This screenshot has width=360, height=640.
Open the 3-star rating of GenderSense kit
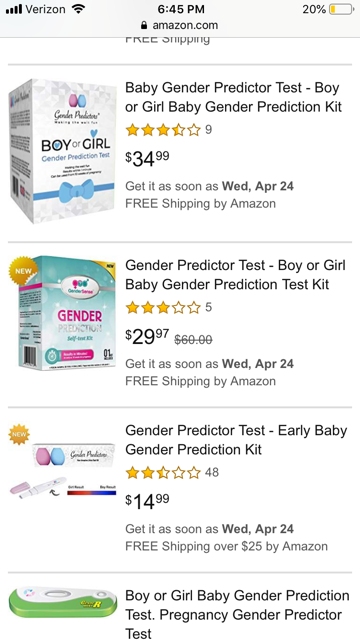pyautogui.click(x=163, y=307)
